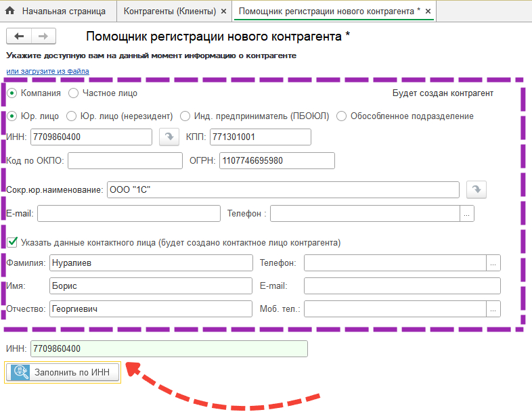The image size is (532, 412).
Task: Click the contact person Телефон field
Action: pyautogui.click(x=395, y=263)
